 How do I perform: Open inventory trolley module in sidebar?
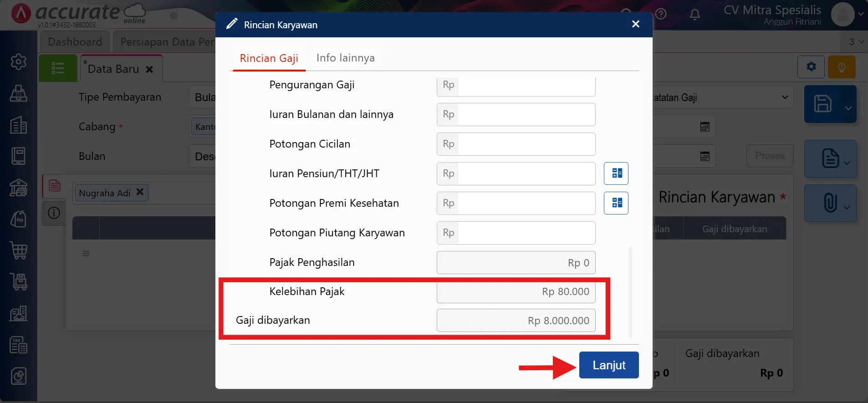[19, 281]
